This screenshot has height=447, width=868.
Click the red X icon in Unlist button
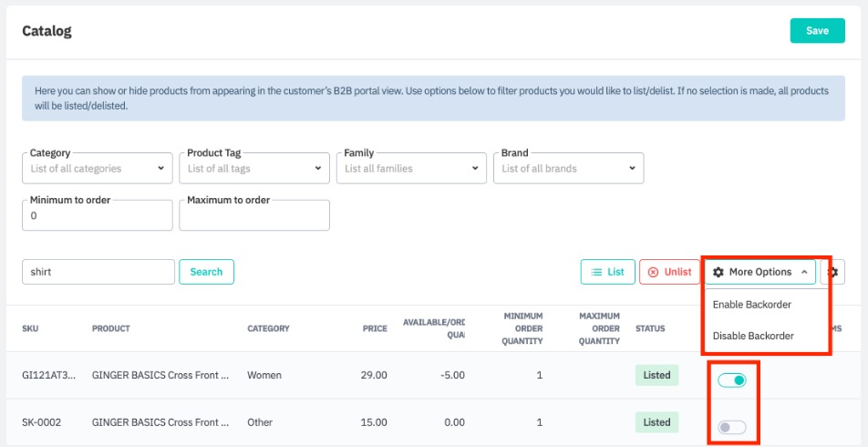tap(653, 272)
